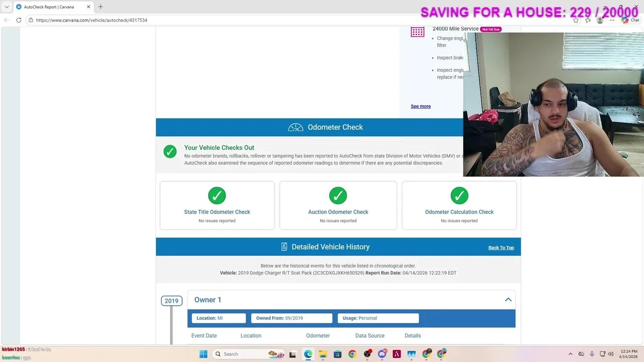Click the browser back arrow
This screenshot has width=644, height=362.
[x=7, y=20]
